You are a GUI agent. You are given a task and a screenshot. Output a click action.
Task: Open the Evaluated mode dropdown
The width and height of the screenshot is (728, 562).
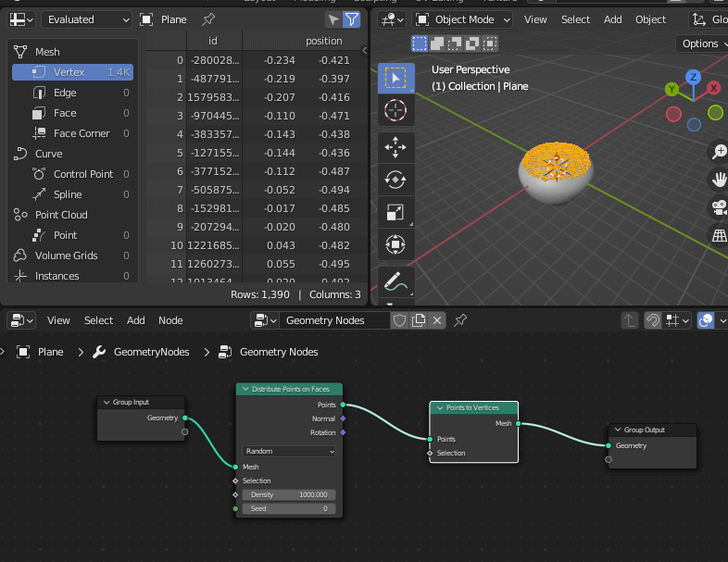(x=86, y=19)
